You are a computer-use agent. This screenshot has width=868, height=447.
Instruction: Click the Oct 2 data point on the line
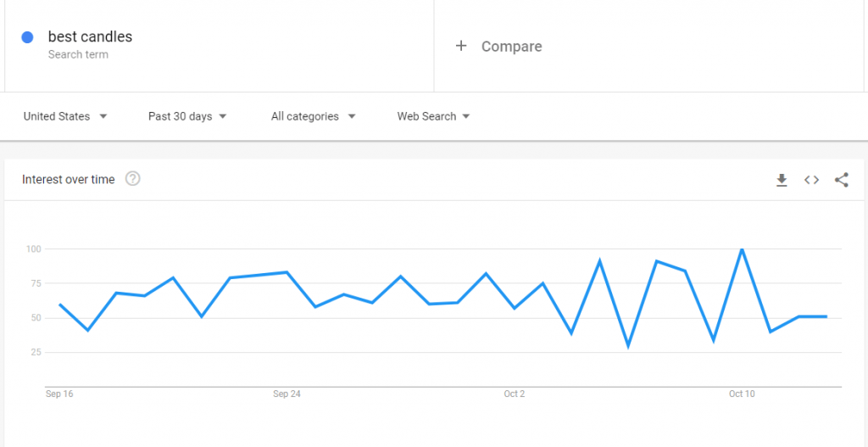(x=515, y=308)
